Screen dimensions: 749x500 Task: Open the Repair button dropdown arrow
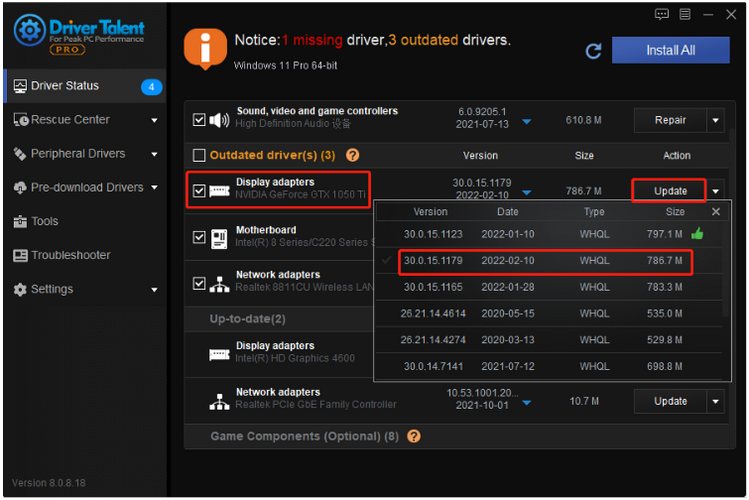716,120
